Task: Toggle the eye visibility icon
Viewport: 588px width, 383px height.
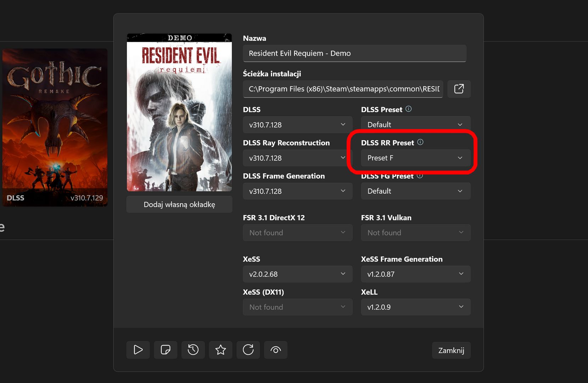Action: [276, 350]
